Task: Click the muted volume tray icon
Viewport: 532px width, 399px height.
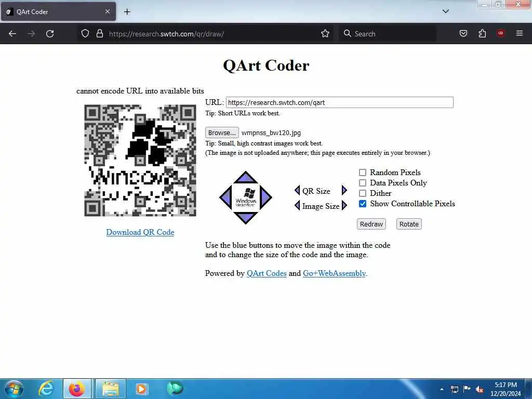Action: coord(480,389)
